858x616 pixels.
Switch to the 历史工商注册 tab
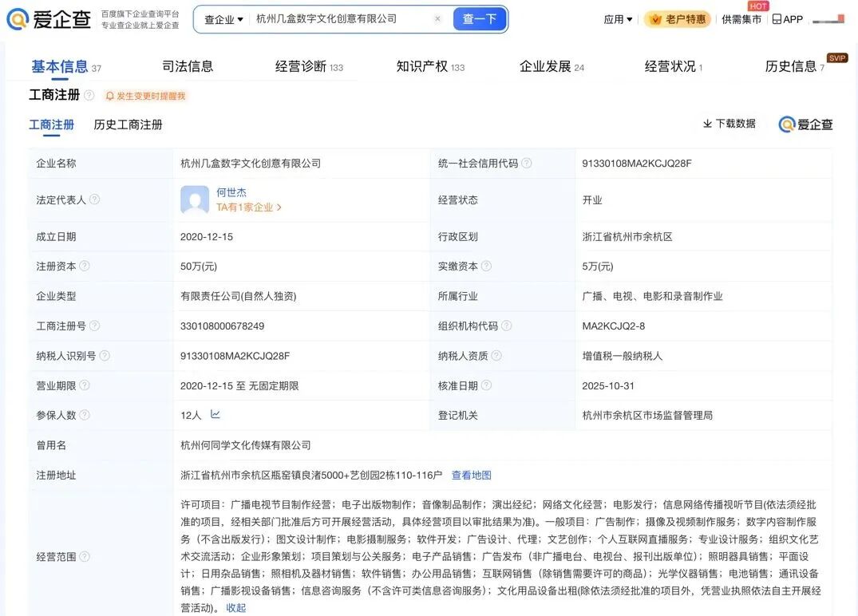click(x=128, y=124)
